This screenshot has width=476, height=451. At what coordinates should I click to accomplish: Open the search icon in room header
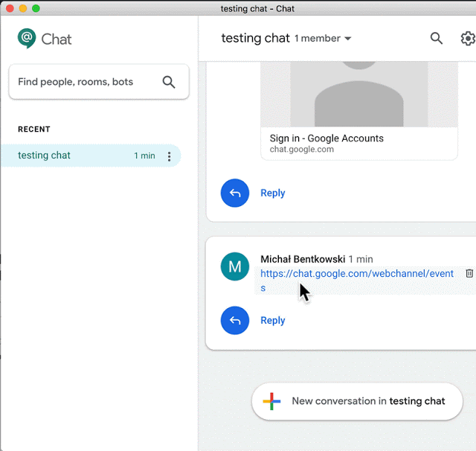click(x=437, y=38)
